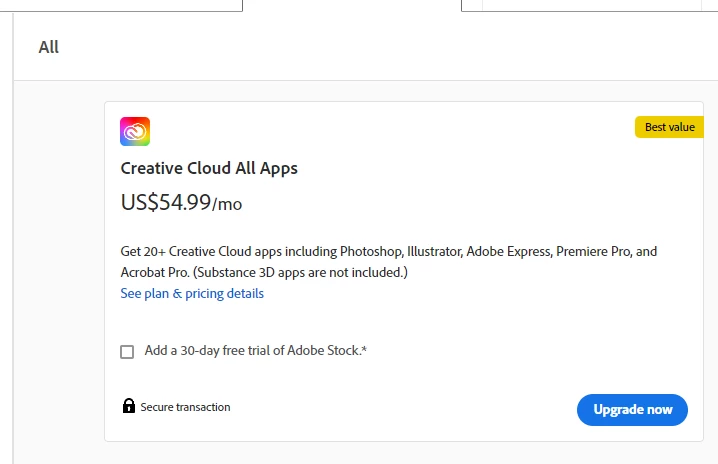The height and width of the screenshot is (464, 718).
Task: Click the Creative Cloud app icon
Action: [x=135, y=131]
